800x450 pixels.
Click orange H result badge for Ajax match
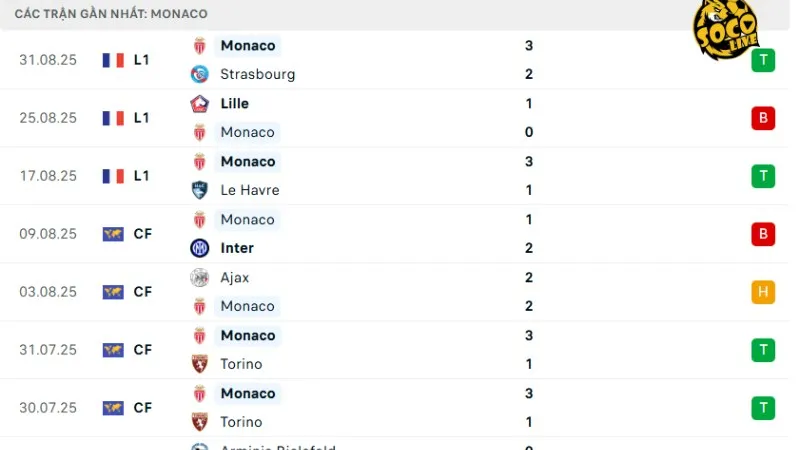763,292
